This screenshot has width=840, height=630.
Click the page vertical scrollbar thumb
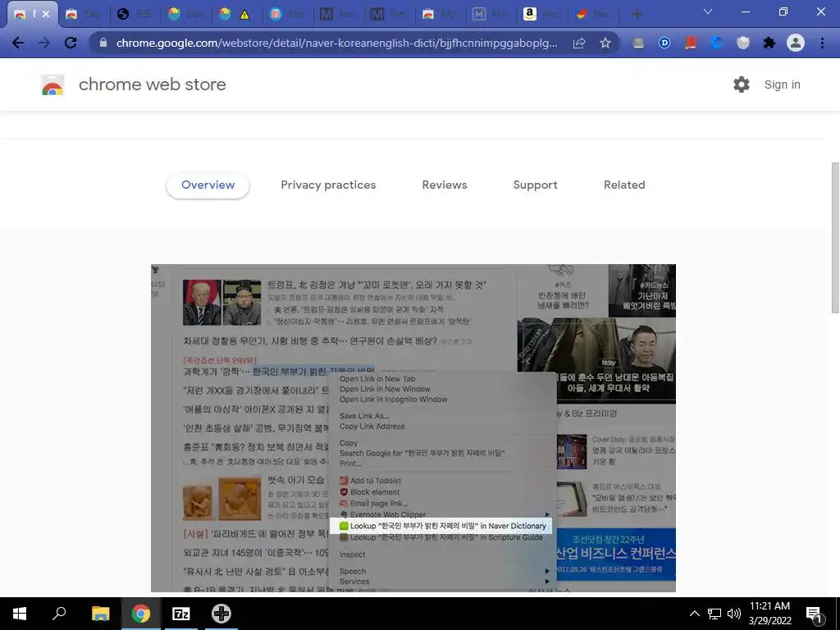(x=835, y=237)
